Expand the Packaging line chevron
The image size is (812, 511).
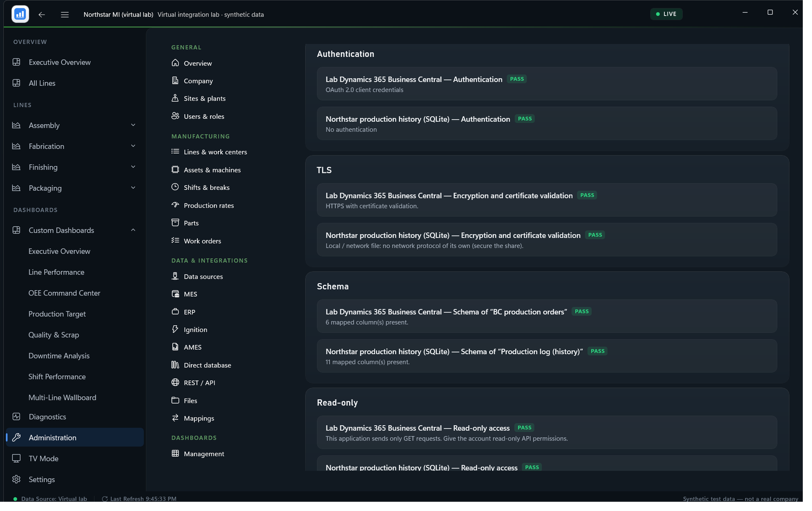(133, 188)
